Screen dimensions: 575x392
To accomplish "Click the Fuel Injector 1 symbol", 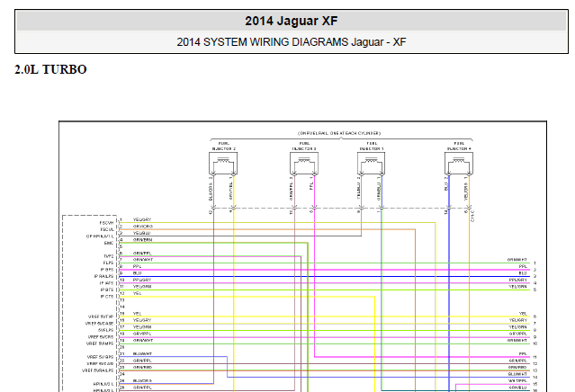I will (x=371, y=164).
